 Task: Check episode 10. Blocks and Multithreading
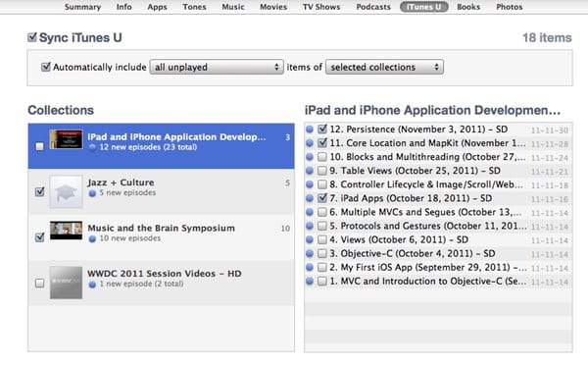tap(322, 157)
